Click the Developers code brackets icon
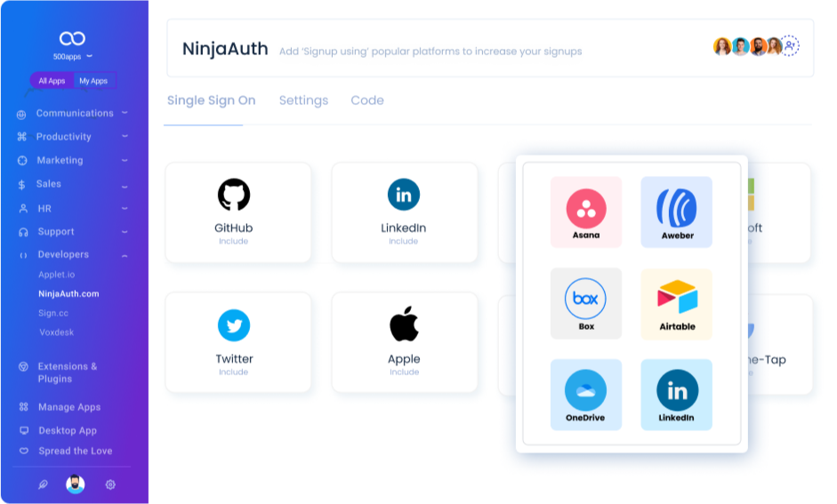Viewport: 837px width, 504px height. [23, 255]
